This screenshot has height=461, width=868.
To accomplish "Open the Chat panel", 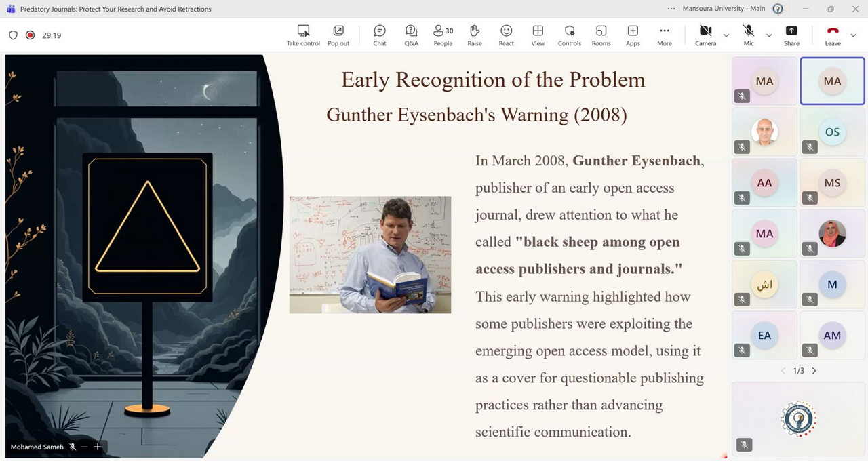I will pos(380,35).
